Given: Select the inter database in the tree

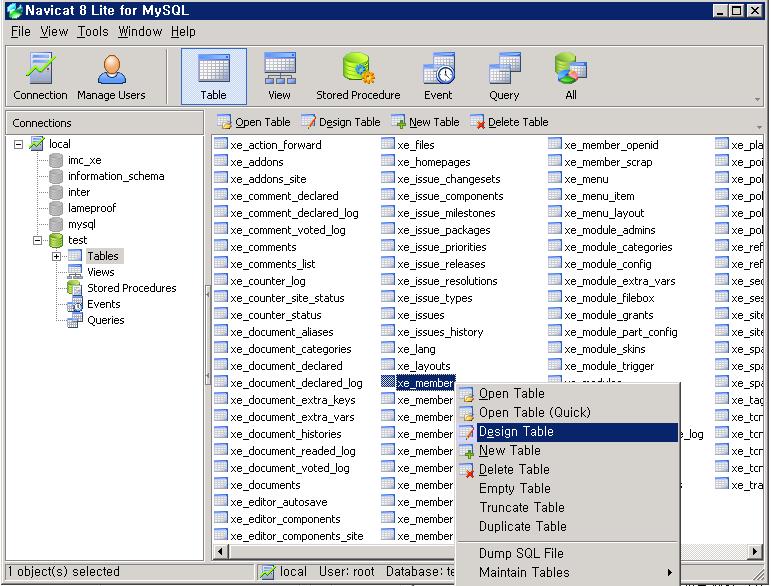Looking at the screenshot, I should (x=79, y=192).
